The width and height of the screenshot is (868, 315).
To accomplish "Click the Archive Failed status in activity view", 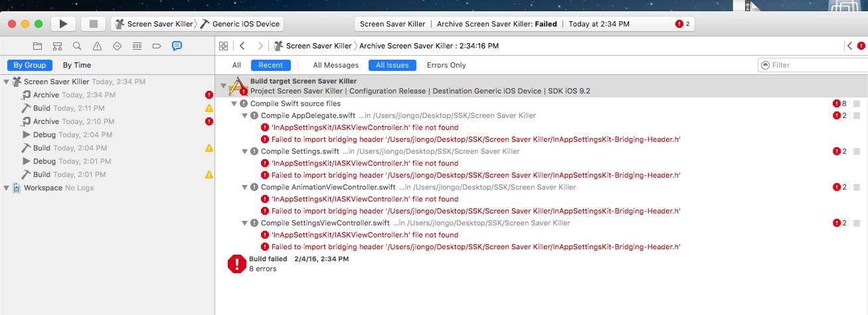I will coord(497,24).
